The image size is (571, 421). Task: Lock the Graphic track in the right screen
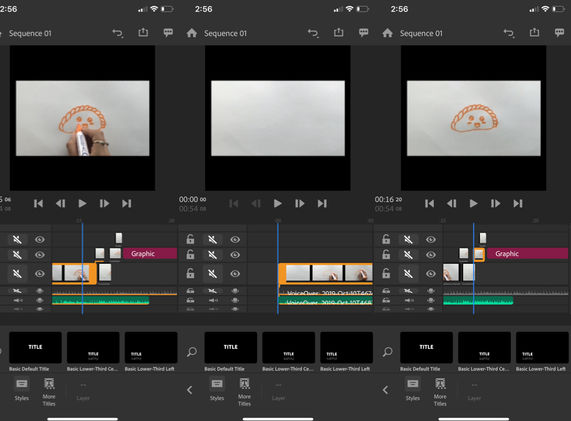point(386,255)
